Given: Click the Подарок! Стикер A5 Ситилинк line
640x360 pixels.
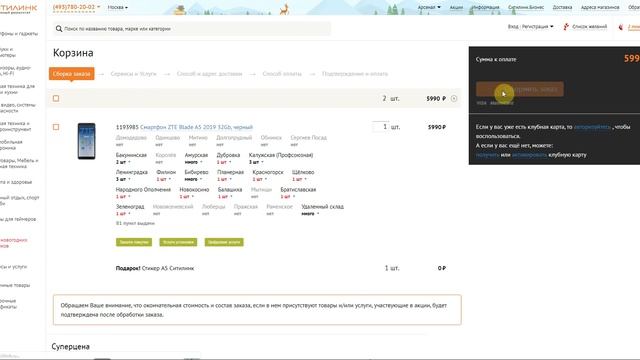Looking at the screenshot, I should click(x=155, y=268).
